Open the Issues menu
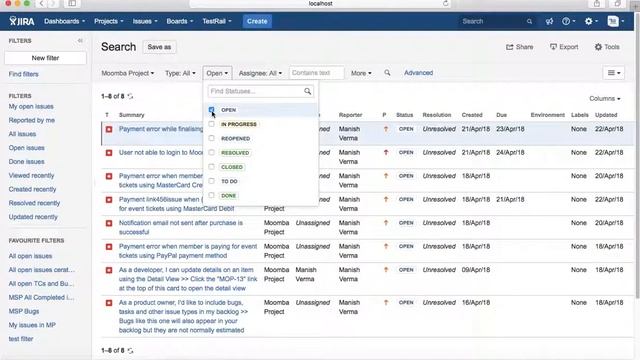 click(x=145, y=21)
